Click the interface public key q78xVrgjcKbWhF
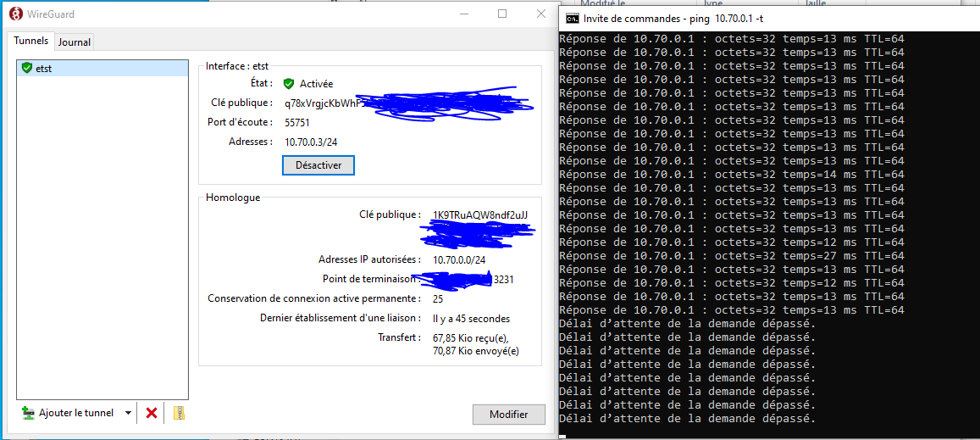This screenshot has height=440, width=980. click(323, 103)
